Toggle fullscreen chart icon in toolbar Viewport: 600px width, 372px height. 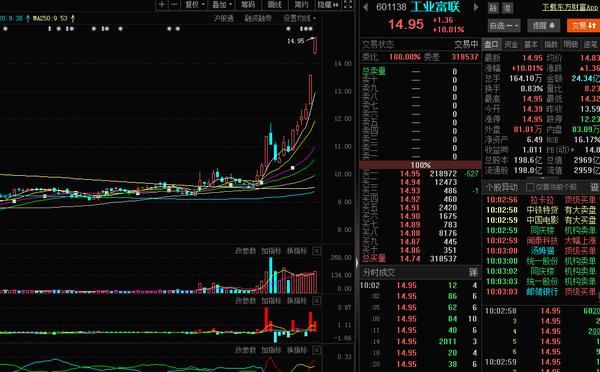click(x=348, y=5)
